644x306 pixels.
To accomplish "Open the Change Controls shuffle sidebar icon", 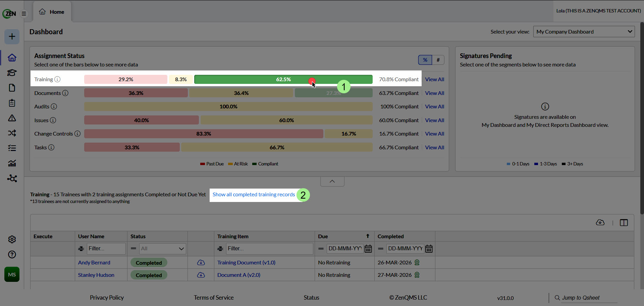I will 12,133.
